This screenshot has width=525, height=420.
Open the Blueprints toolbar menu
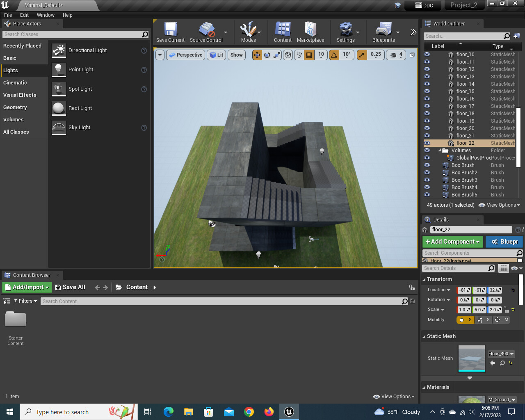click(383, 32)
